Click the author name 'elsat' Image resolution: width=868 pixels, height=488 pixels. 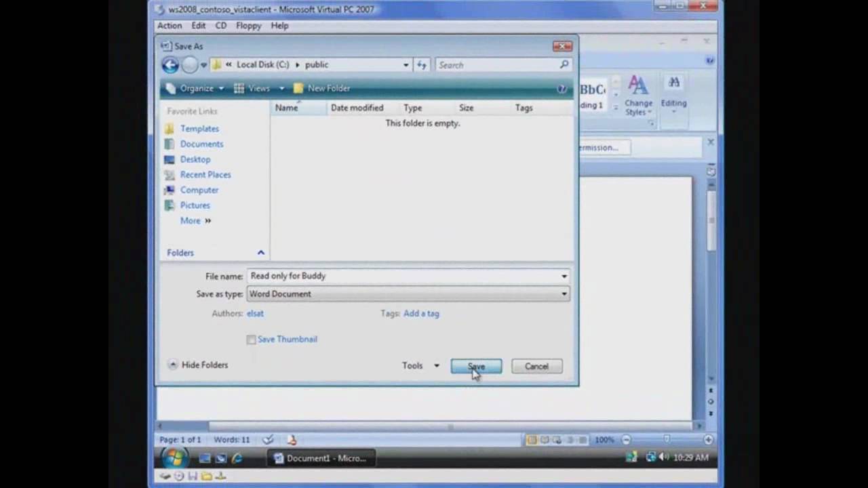point(255,314)
